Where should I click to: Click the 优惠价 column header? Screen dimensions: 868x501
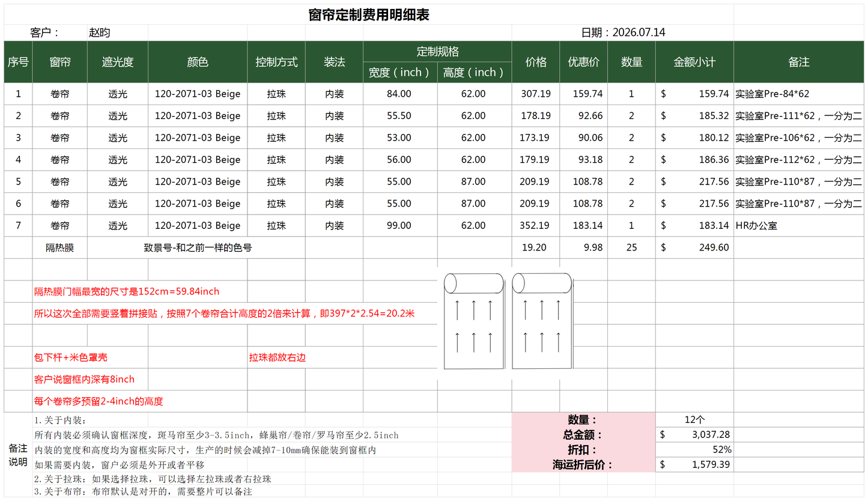pos(583,62)
